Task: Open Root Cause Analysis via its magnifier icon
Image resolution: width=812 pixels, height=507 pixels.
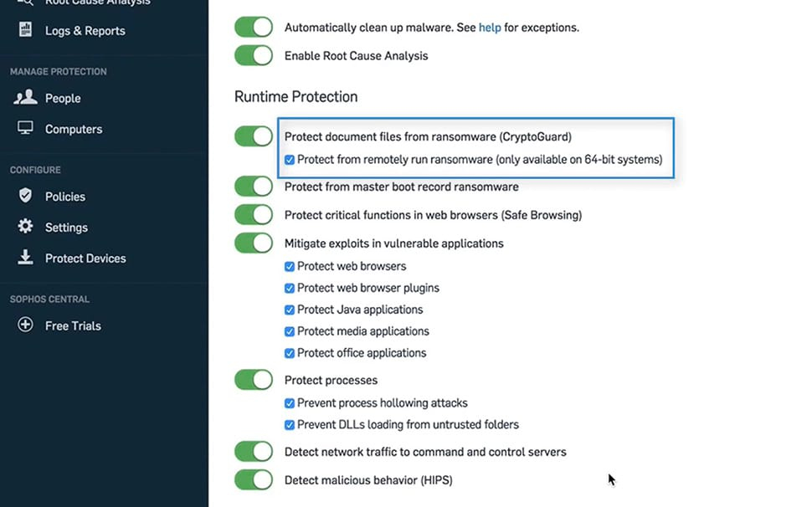Action: tap(25, 3)
